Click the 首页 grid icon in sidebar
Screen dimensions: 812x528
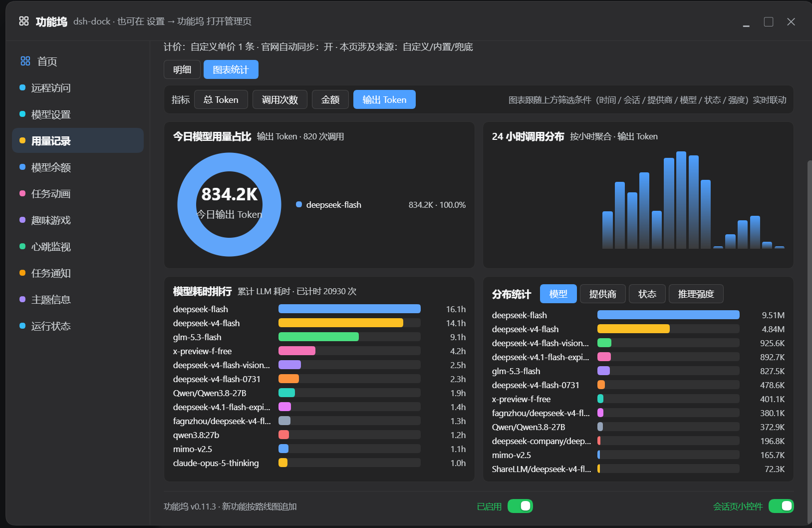click(x=25, y=61)
